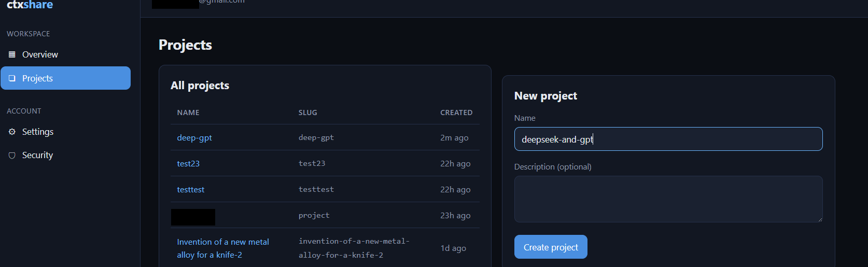Click the ctxshare logo
868x267 pixels.
pyautogui.click(x=30, y=5)
